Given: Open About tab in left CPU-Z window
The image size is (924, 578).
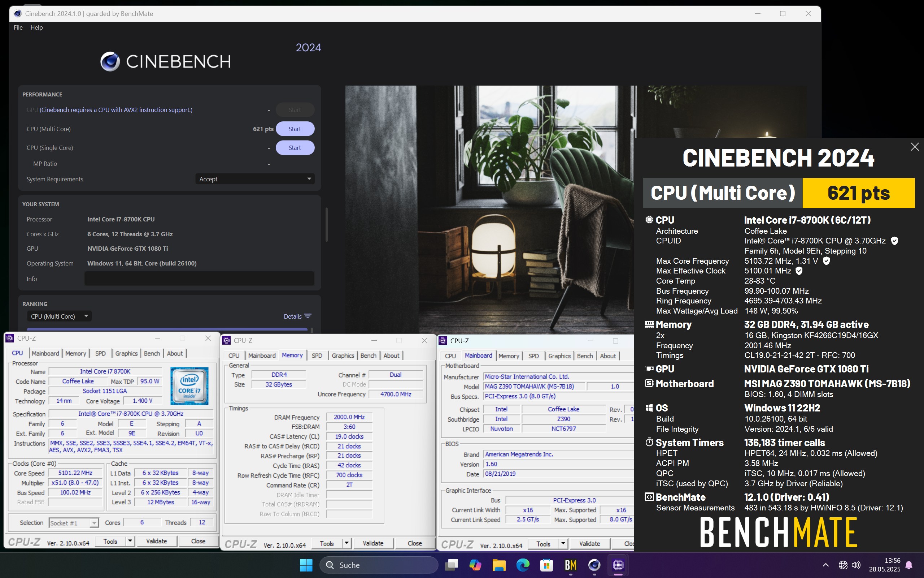Looking at the screenshot, I should [175, 353].
